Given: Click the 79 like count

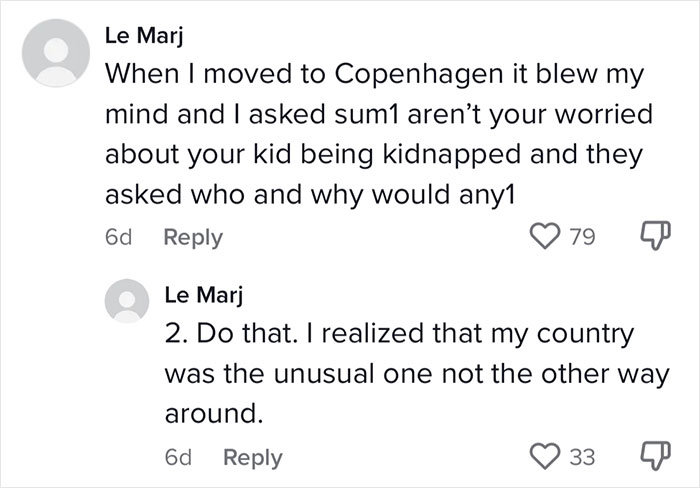Looking at the screenshot, I should click(x=582, y=238).
